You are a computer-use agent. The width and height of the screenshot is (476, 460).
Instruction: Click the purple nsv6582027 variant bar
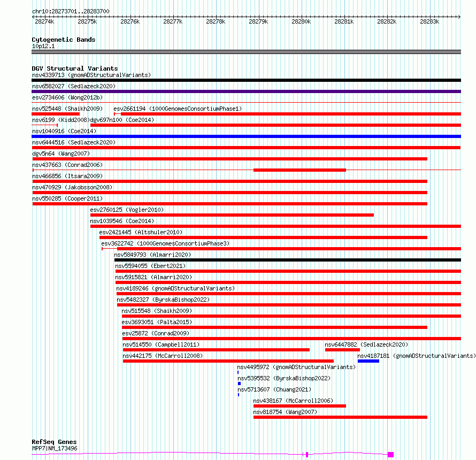tap(246, 91)
